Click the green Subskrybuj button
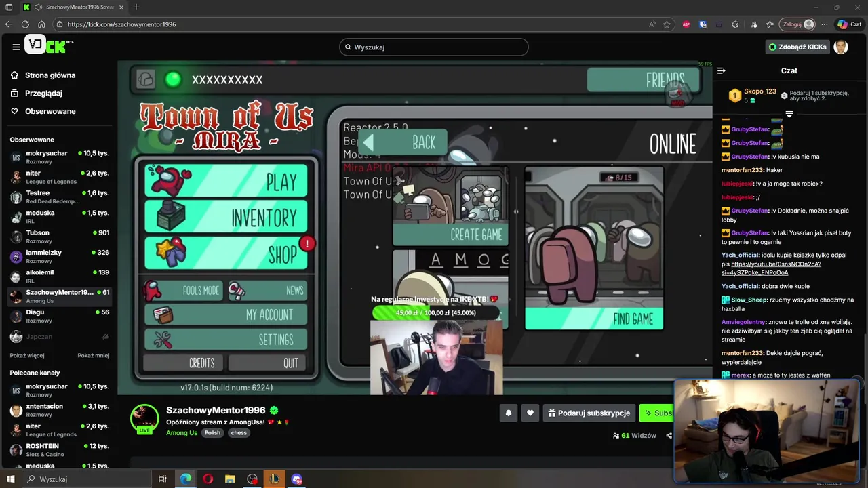868x488 pixels. 656,413
